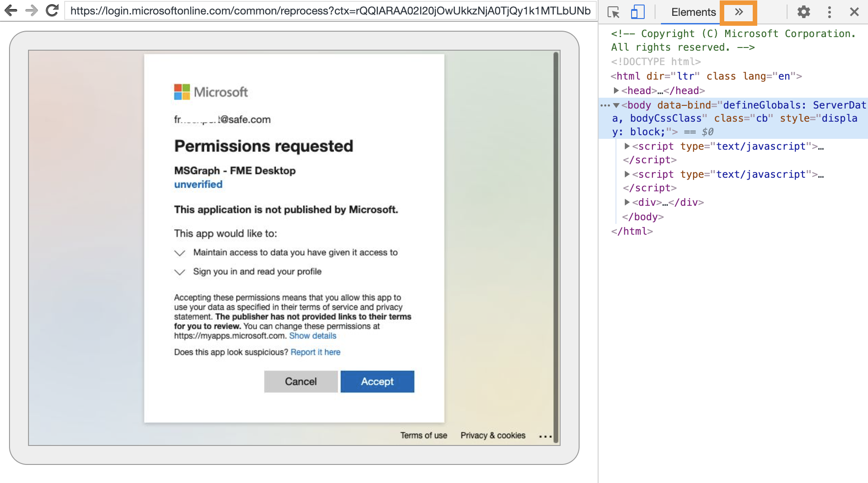Image resolution: width=868 pixels, height=483 pixels.
Task: Expand the first script element
Action: click(x=627, y=146)
